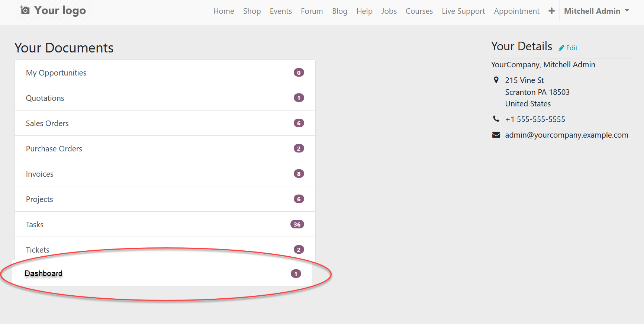The height and width of the screenshot is (324, 644).
Task: Click the plus icon in navigation bar
Action: pyautogui.click(x=551, y=11)
